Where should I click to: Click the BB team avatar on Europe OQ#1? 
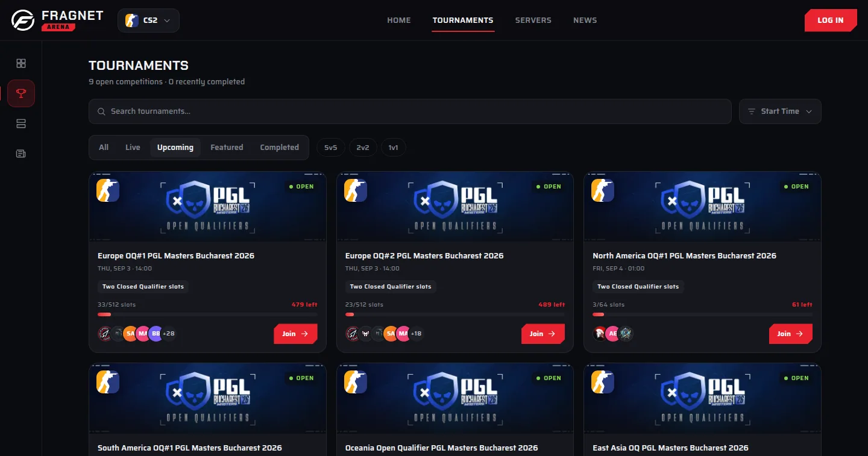[x=156, y=334]
